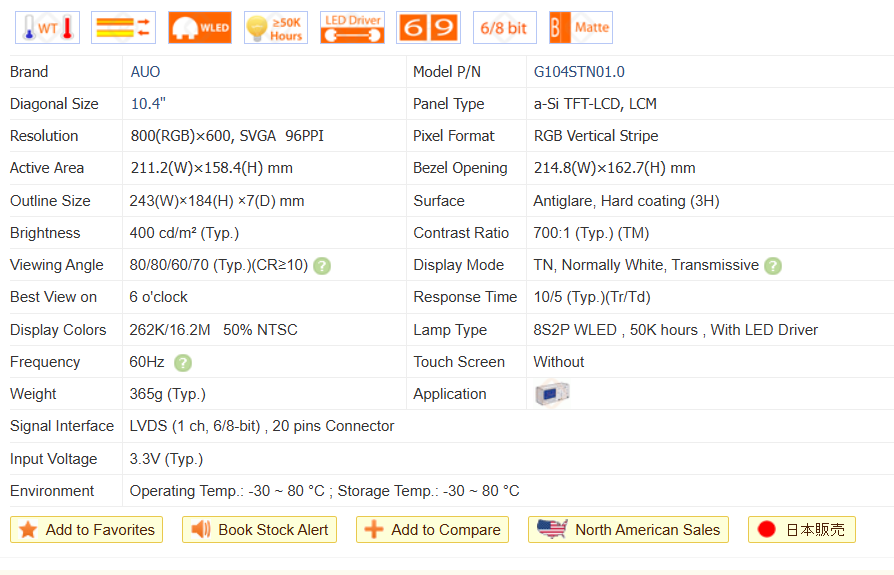This screenshot has width=894, height=575.
Task: Click the reverse scan stripes icon
Action: tap(123, 28)
